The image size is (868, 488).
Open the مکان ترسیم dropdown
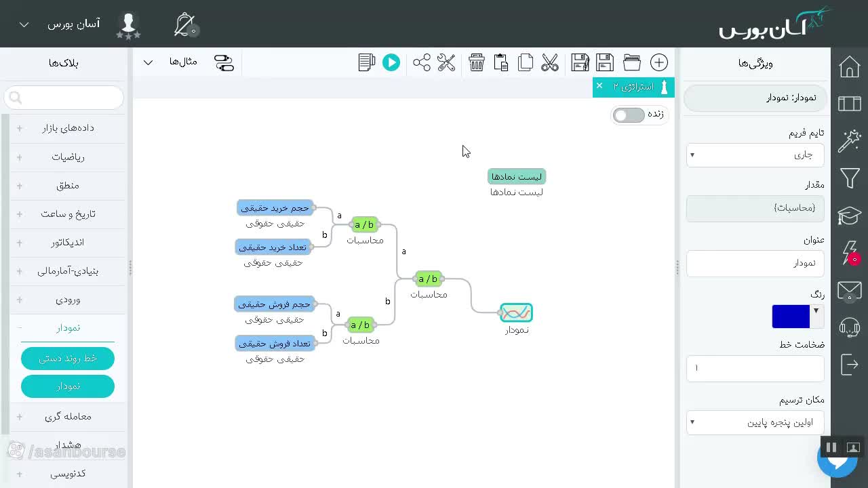point(755,422)
